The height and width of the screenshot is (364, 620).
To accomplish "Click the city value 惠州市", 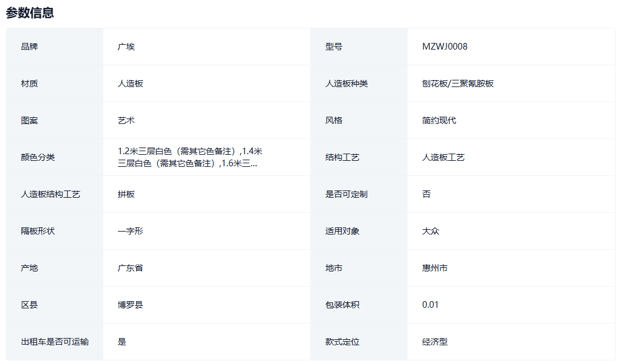I will (x=435, y=268).
